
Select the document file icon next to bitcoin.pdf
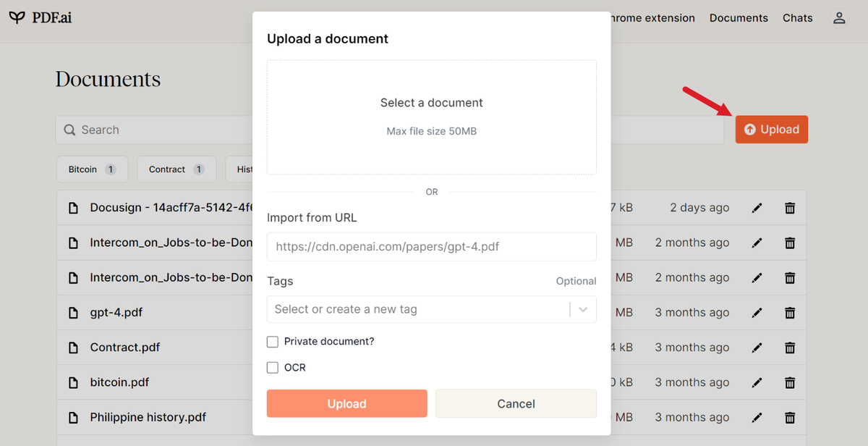pyautogui.click(x=73, y=382)
